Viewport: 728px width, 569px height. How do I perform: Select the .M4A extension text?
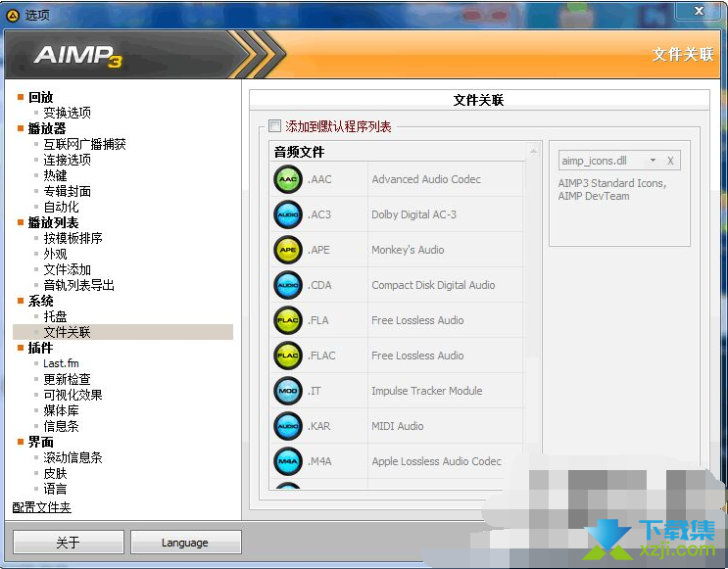tap(319, 461)
